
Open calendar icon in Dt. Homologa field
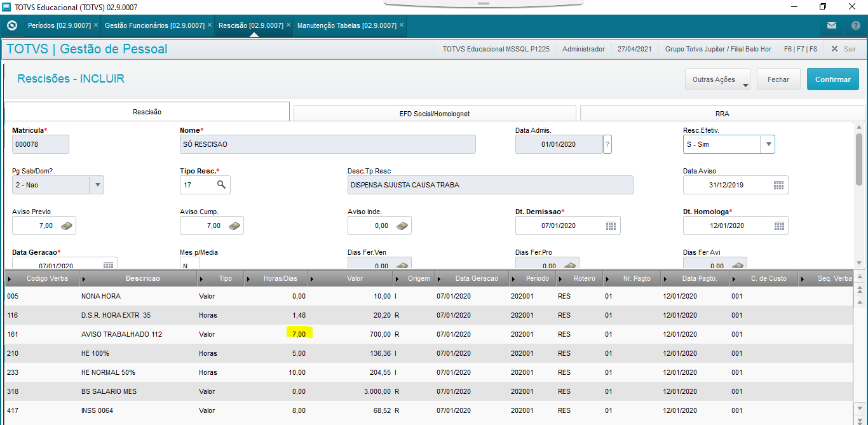click(x=778, y=226)
